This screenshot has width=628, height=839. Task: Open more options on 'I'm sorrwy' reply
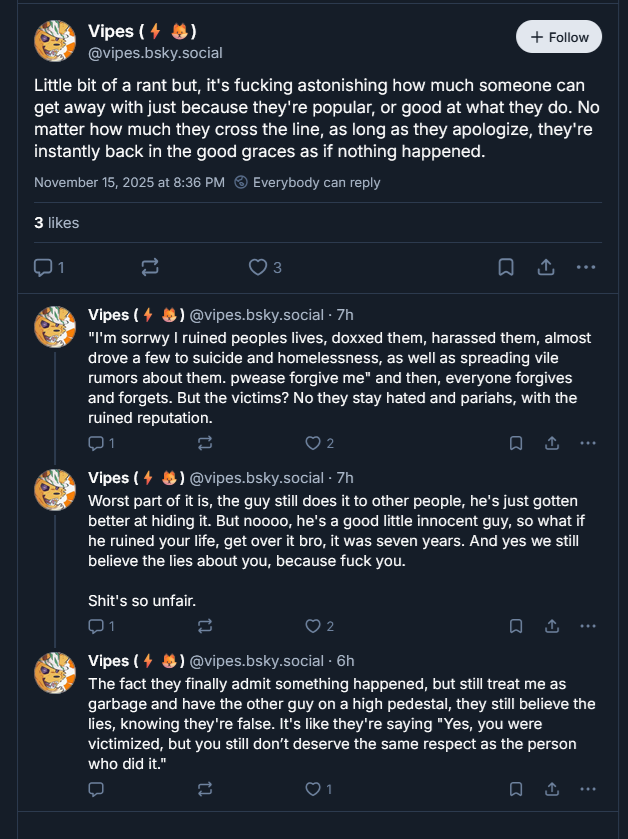pyautogui.click(x=588, y=443)
